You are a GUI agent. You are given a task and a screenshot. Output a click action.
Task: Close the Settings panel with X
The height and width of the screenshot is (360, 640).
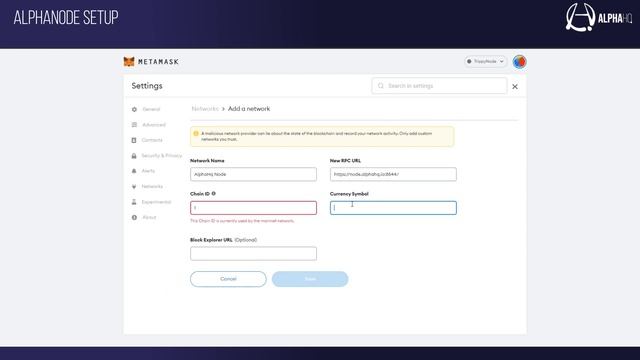(515, 87)
